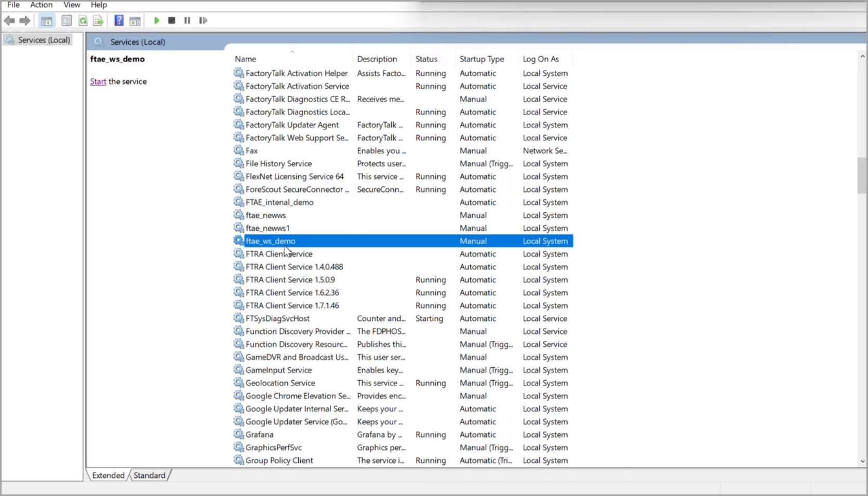Click the scrollbar up arrow in services list
The height and width of the screenshot is (496, 868).
click(862, 56)
